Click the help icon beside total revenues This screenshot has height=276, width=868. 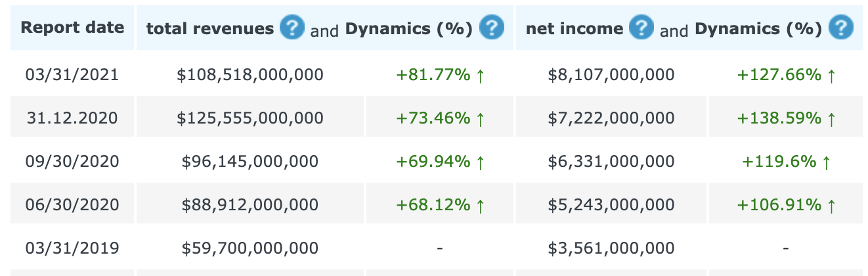(292, 28)
